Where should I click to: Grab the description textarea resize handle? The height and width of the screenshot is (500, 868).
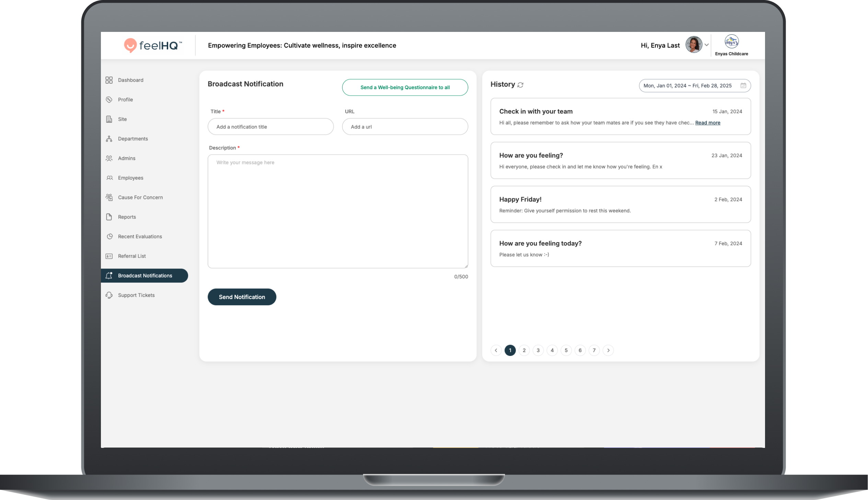(466, 266)
